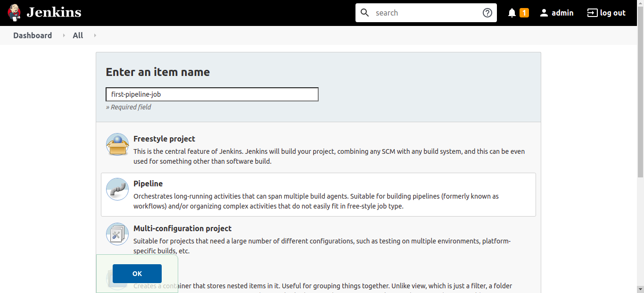Screen dimensions: 644x293
Task: Click the notifications bell icon
Action: pos(512,13)
